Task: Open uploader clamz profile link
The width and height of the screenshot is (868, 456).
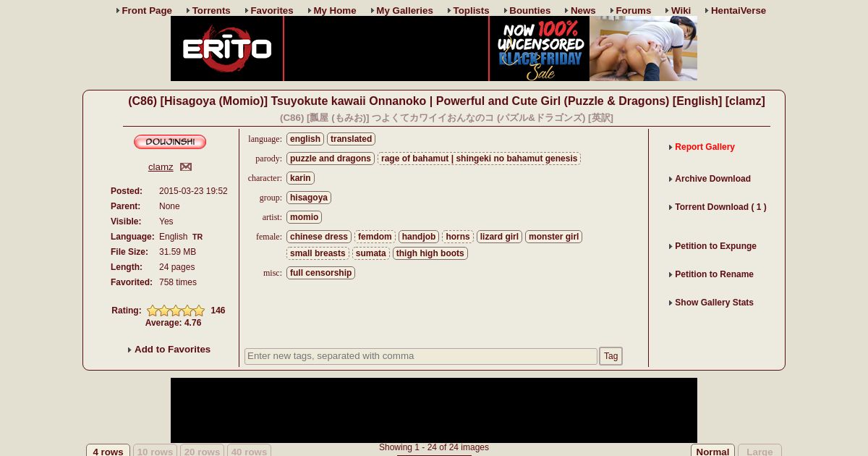Action: pos(161,167)
